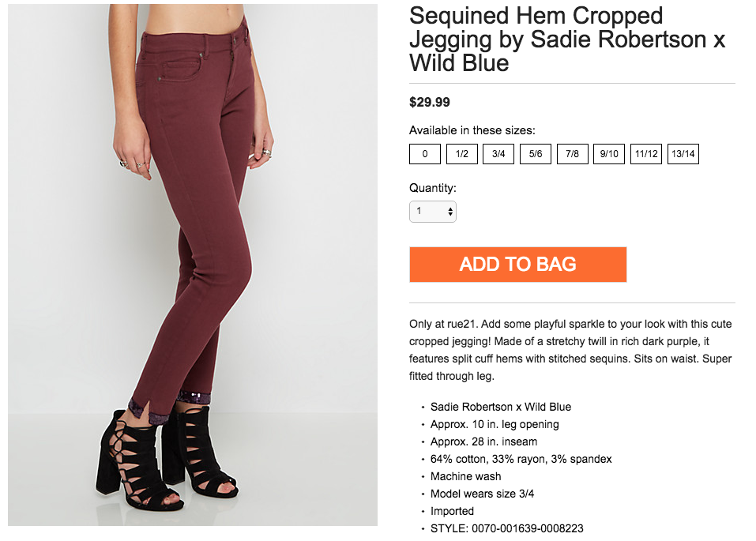Choose the 7/8 size box
756x541 pixels.
click(573, 154)
